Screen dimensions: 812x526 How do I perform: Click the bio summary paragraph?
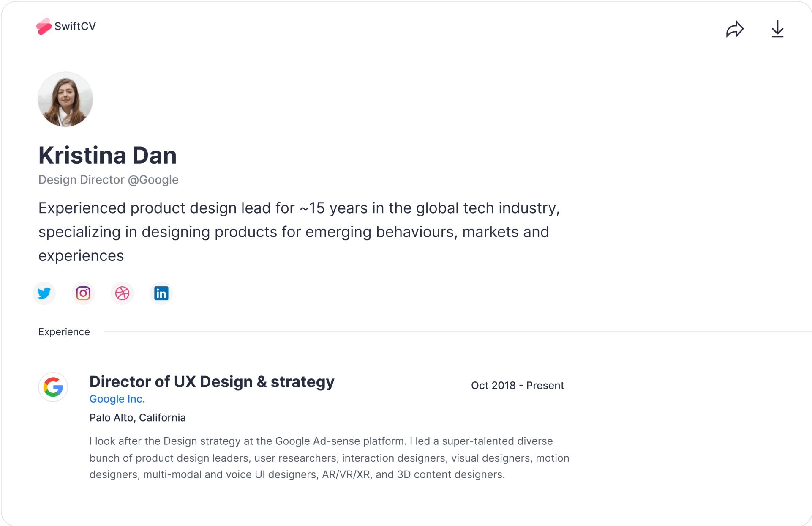coord(296,232)
